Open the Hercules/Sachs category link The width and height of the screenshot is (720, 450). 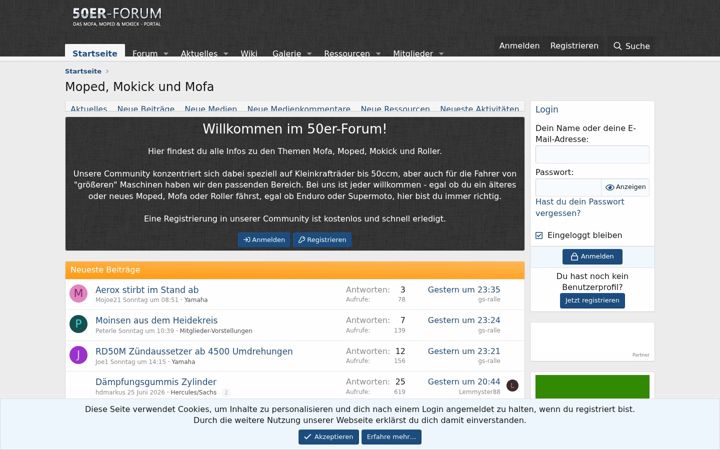[x=193, y=392]
